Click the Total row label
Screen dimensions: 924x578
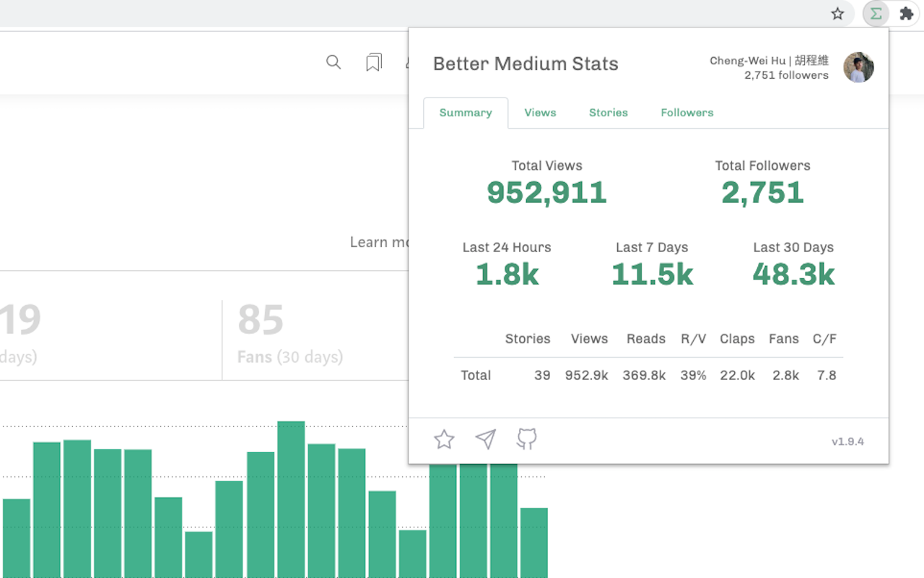pos(476,375)
